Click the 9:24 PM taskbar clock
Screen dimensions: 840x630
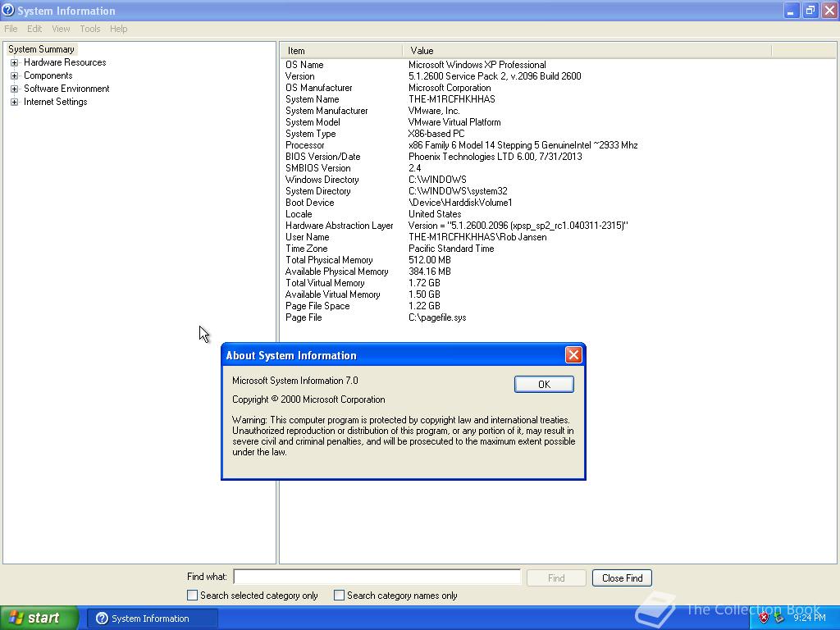coord(810,619)
